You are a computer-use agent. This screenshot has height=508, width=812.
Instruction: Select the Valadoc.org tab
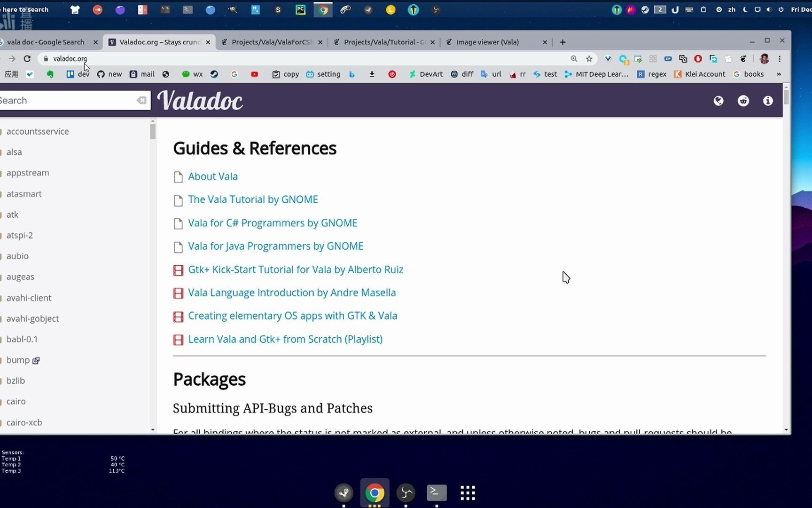click(x=160, y=42)
